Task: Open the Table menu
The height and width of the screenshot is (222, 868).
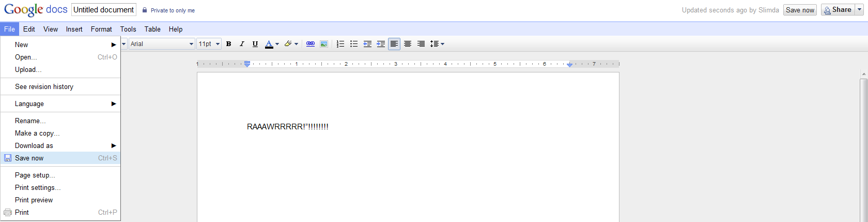Action: pos(152,29)
